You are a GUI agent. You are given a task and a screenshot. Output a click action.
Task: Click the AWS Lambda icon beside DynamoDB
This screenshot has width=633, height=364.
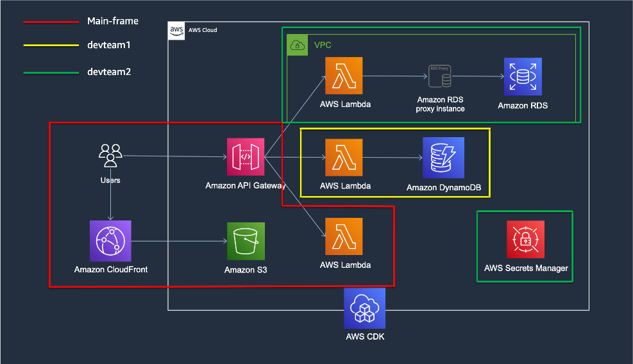tap(344, 158)
